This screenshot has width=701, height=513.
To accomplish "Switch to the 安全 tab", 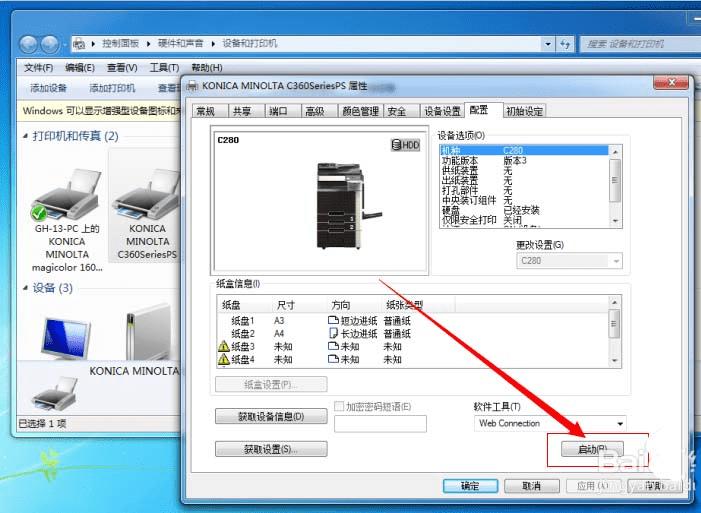I will tap(401, 111).
